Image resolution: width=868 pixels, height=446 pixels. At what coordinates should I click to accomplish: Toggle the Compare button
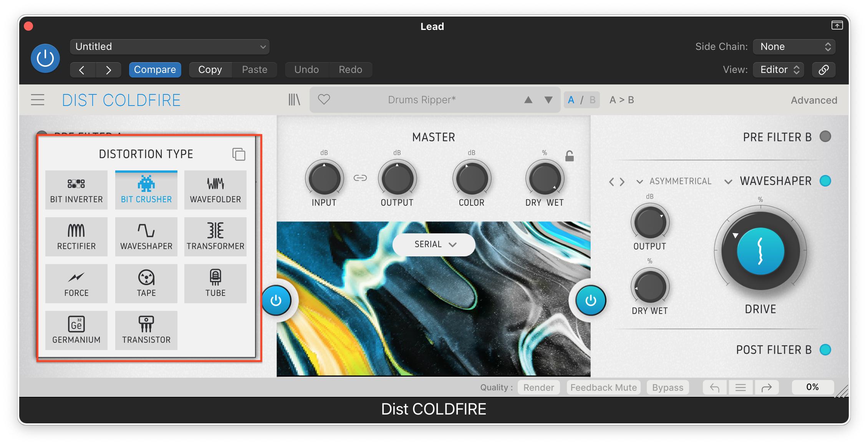[x=155, y=69]
